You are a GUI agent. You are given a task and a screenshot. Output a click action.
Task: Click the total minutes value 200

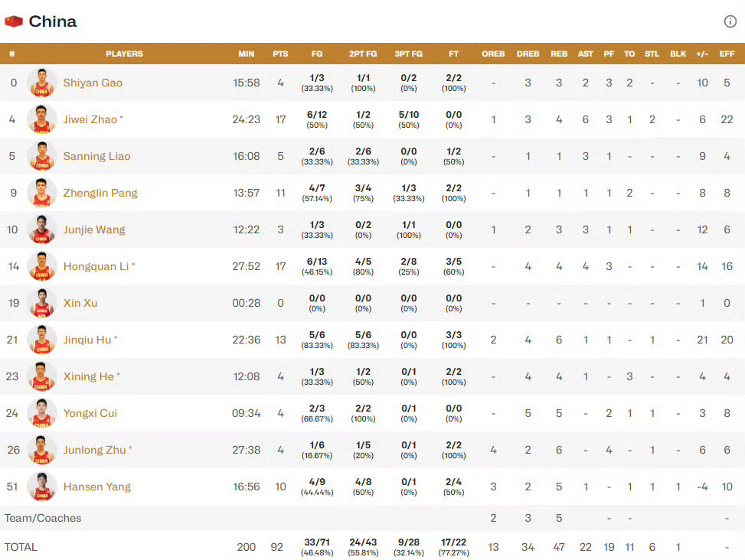tap(246, 547)
